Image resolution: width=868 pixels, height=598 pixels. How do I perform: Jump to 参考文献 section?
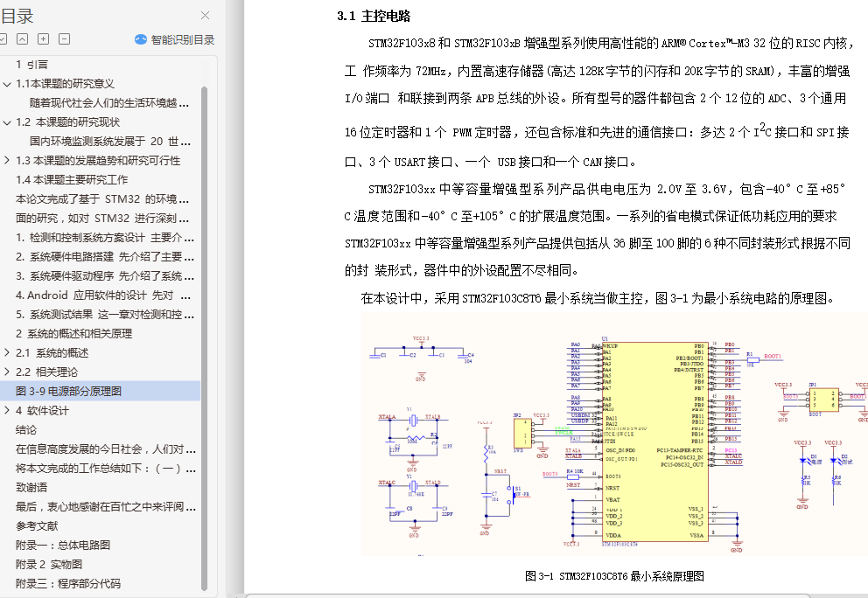(37, 525)
